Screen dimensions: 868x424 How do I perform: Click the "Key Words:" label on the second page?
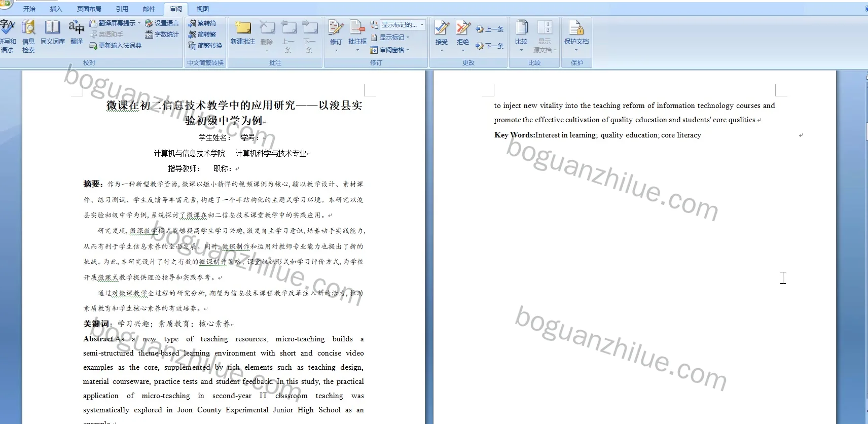pos(515,135)
